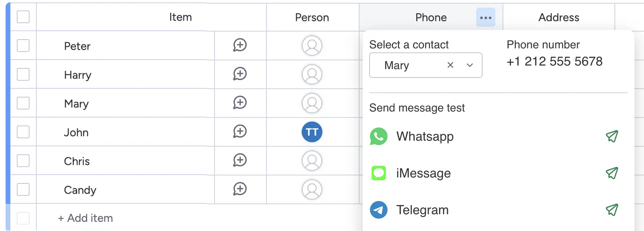Add an update on Peter's row chat icon
The image size is (644, 231).
(x=240, y=46)
